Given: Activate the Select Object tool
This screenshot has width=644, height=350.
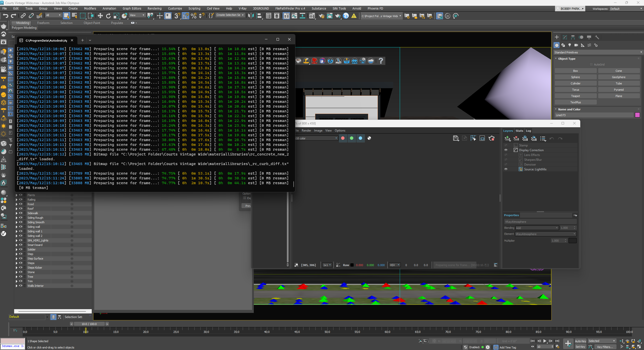Looking at the screenshot, I should tap(67, 16).
